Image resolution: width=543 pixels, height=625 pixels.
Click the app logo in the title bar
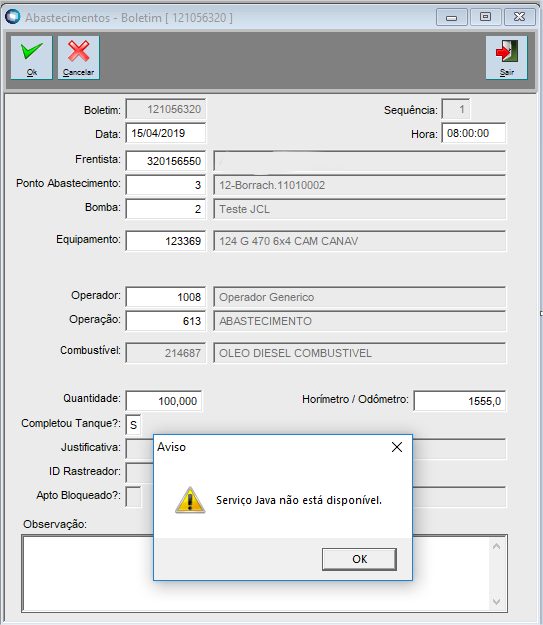(12, 17)
